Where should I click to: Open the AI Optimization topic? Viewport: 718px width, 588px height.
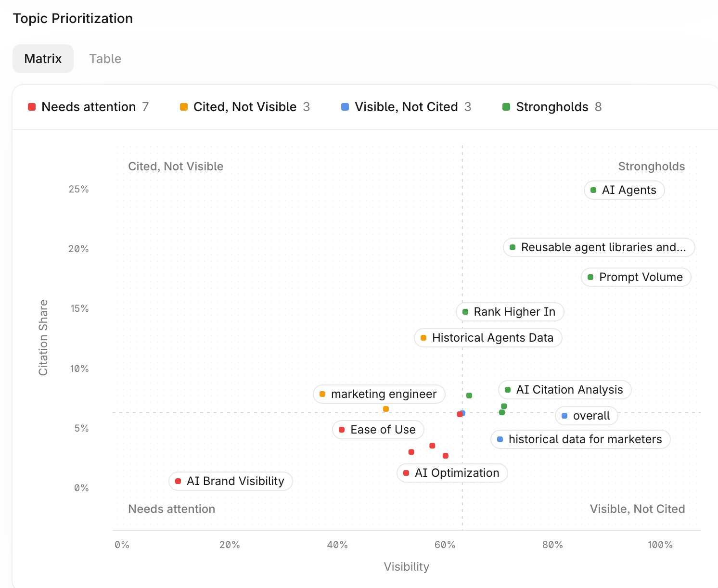[452, 473]
